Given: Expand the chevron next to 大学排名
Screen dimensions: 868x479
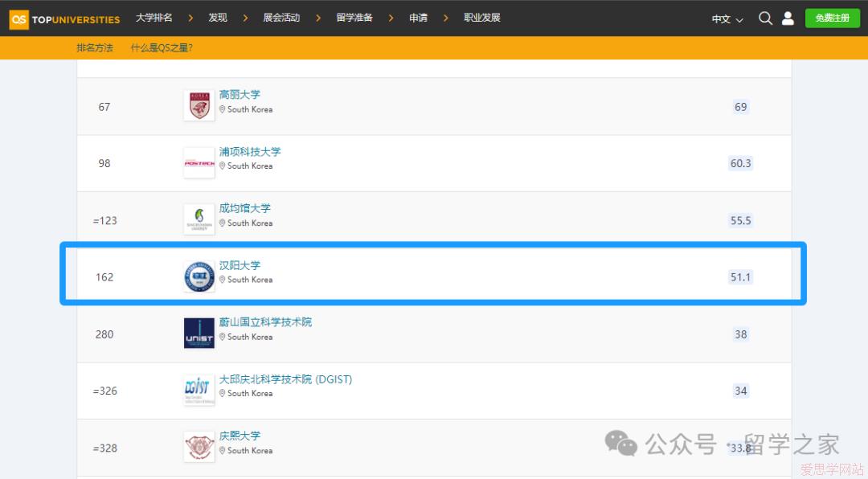Looking at the screenshot, I should point(190,18).
